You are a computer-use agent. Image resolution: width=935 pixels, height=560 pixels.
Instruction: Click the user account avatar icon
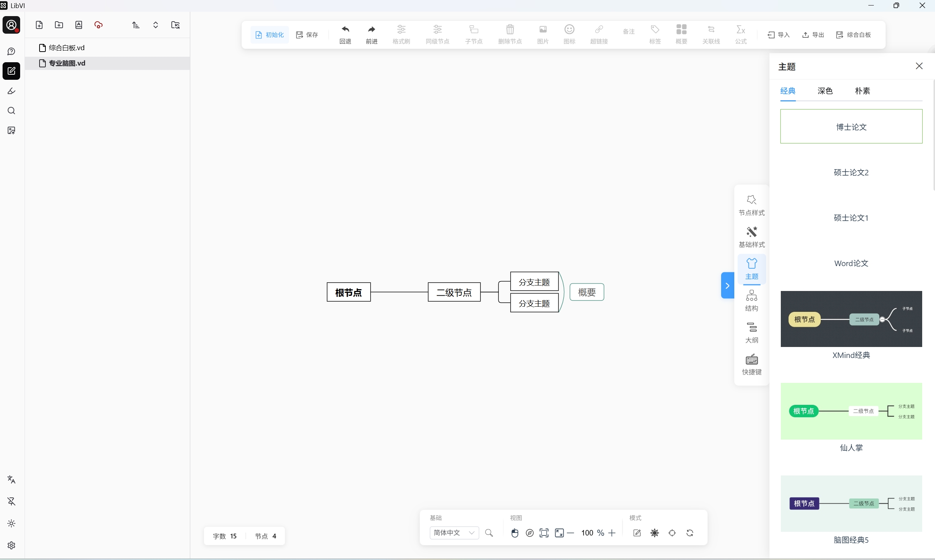[x=11, y=25]
